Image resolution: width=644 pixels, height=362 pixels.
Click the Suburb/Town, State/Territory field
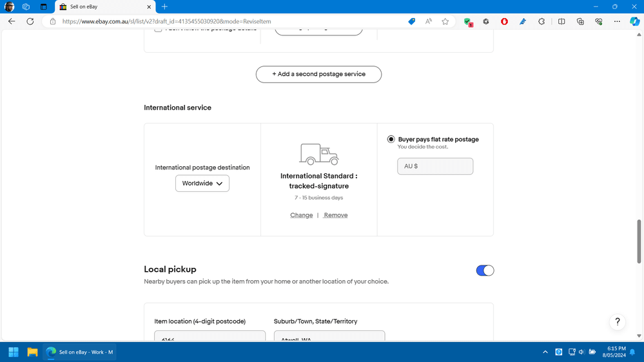pyautogui.click(x=329, y=336)
